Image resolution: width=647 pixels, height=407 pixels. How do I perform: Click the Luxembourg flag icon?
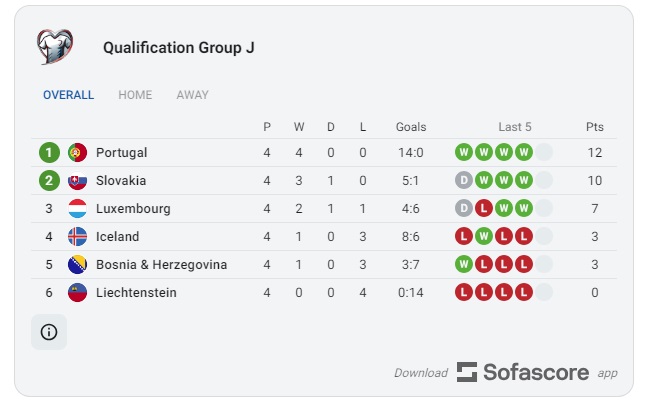tap(77, 208)
